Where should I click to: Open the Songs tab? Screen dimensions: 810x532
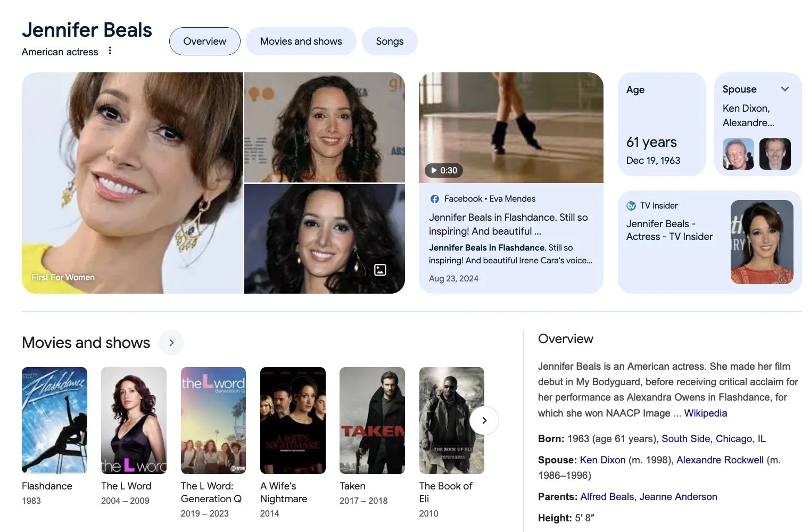tap(390, 41)
